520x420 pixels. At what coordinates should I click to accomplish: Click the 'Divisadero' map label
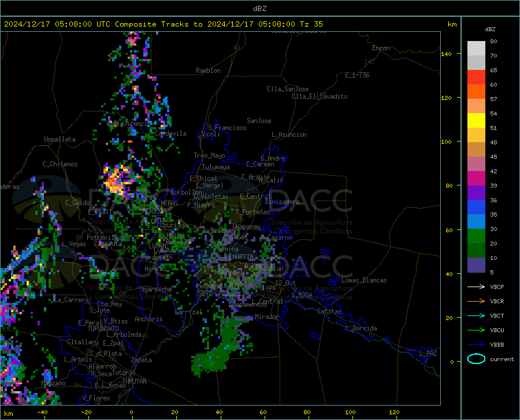[282, 202]
